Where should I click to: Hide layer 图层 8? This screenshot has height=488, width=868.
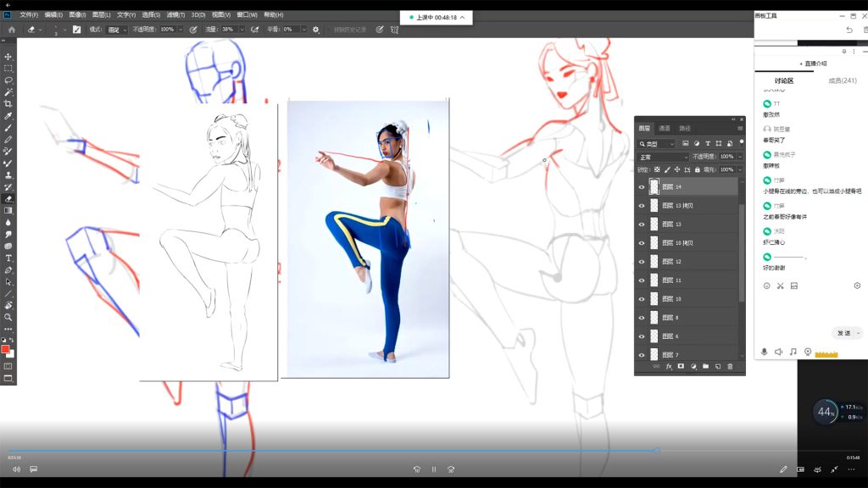(642, 318)
